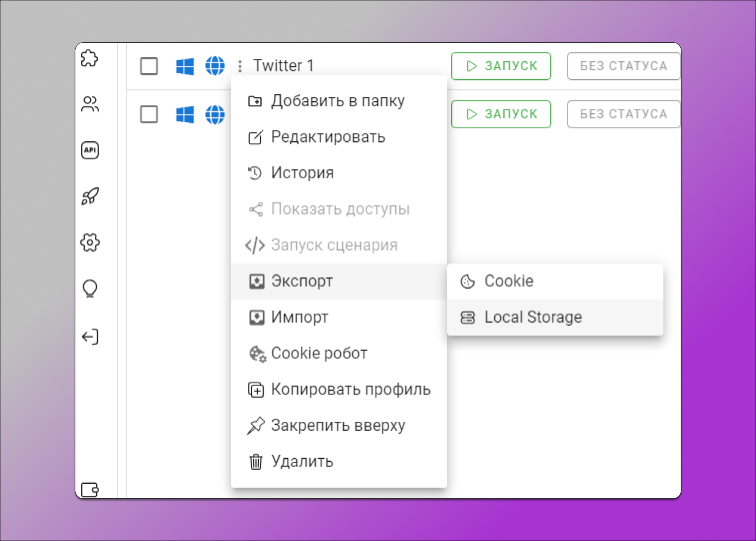This screenshot has width=756, height=541.
Task: Select the checkbox of the second profile row
Action: coord(148,114)
